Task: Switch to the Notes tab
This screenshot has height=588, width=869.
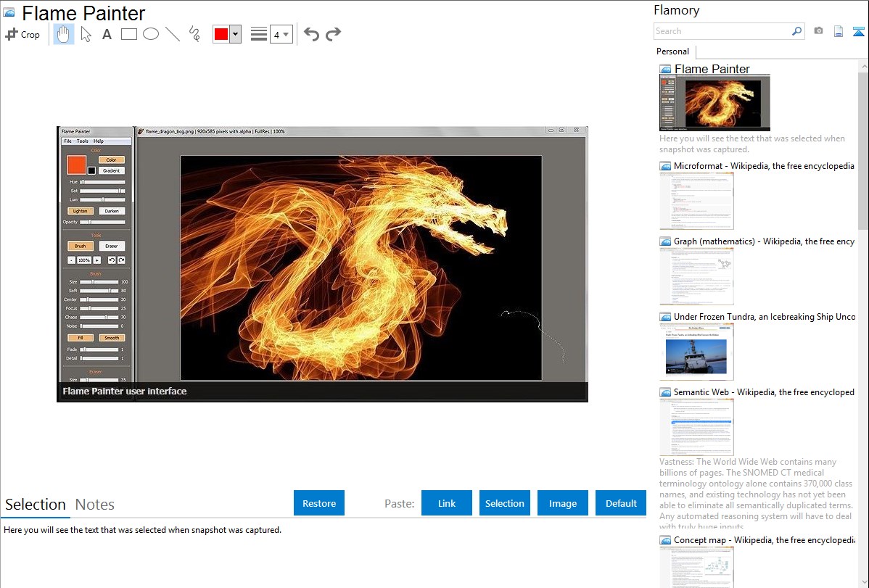Action: click(95, 505)
